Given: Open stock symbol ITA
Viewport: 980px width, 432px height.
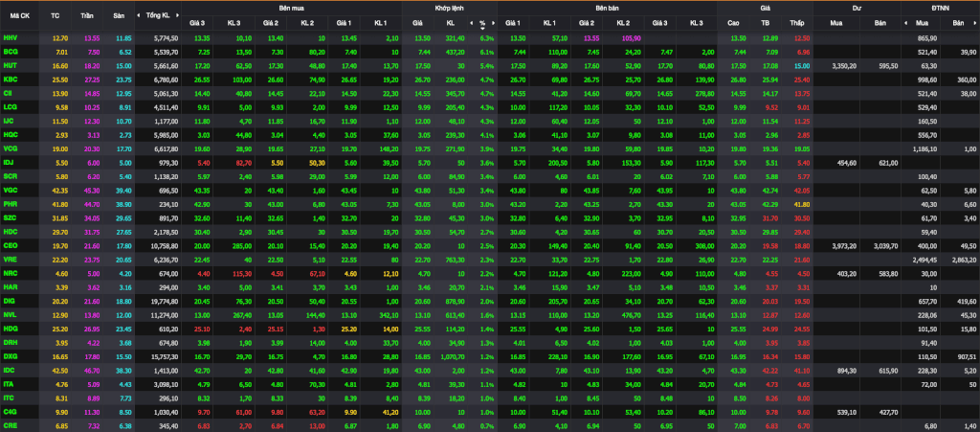Looking at the screenshot, I should point(9,385).
